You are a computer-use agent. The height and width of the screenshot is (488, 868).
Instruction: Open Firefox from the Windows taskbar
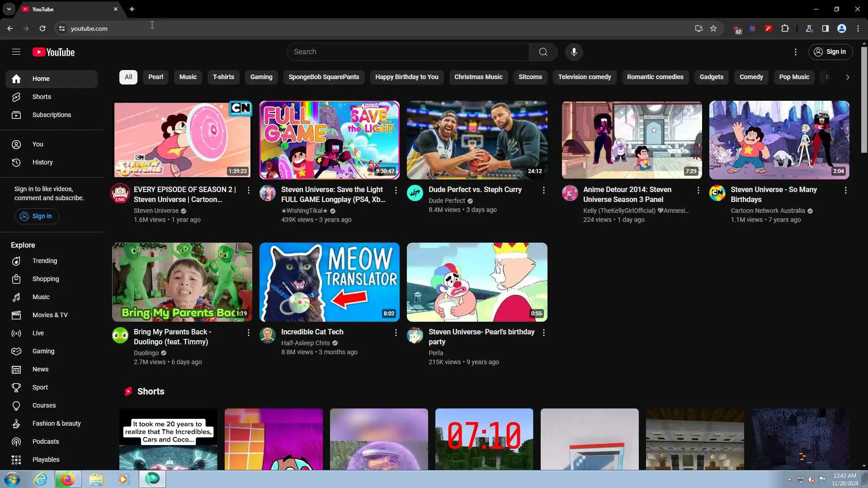(67, 479)
